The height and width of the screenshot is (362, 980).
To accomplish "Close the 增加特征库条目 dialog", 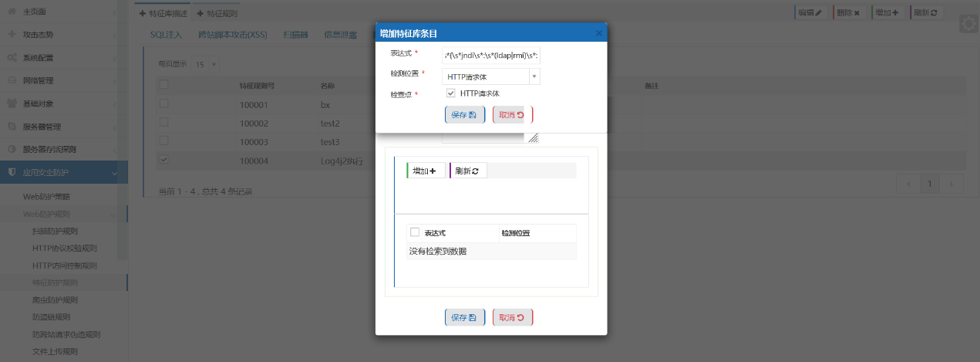I will point(599,33).
